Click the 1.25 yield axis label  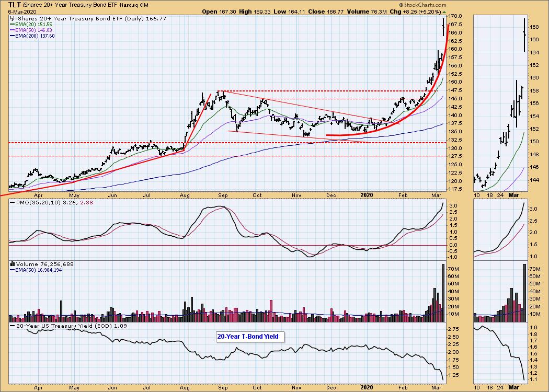[x=453, y=376]
